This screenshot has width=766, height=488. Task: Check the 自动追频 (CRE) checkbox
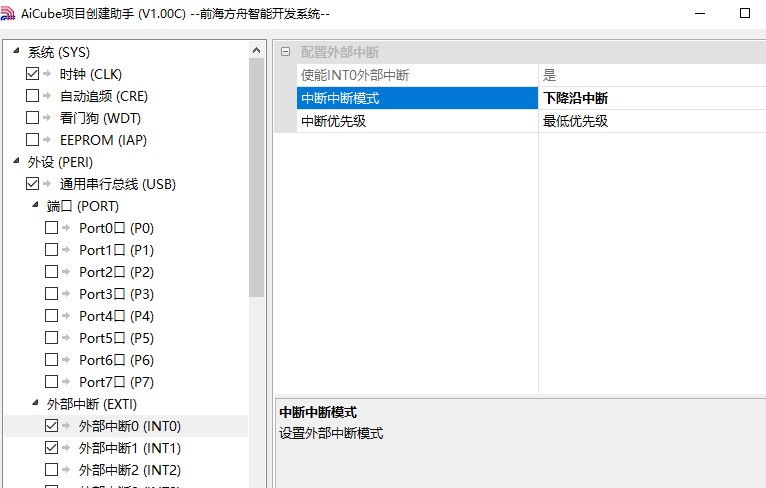click(32, 95)
